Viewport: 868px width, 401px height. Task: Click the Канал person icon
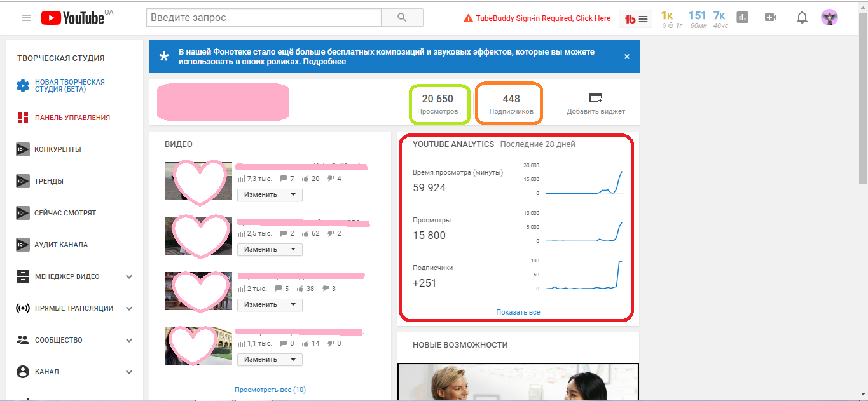(x=23, y=372)
